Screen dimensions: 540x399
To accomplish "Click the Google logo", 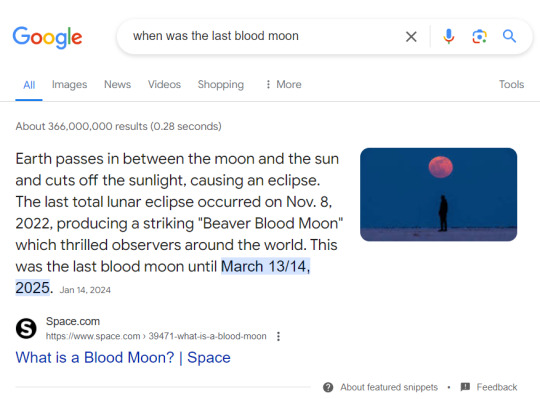I will [48, 37].
